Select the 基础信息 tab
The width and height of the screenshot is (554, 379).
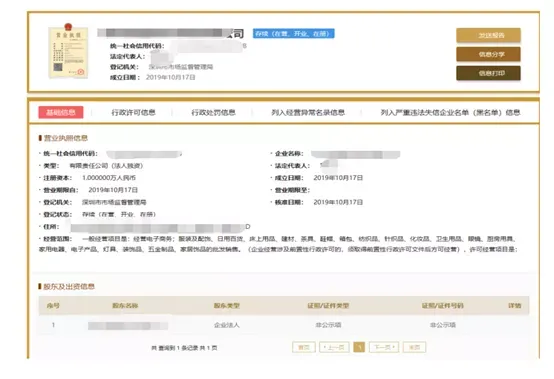pos(61,112)
